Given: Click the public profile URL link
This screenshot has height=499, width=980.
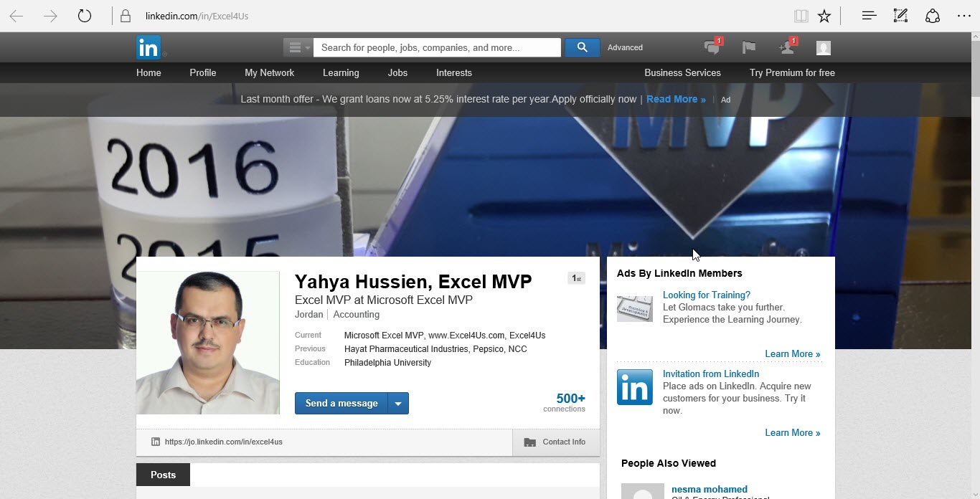Looking at the screenshot, I should click(223, 442).
